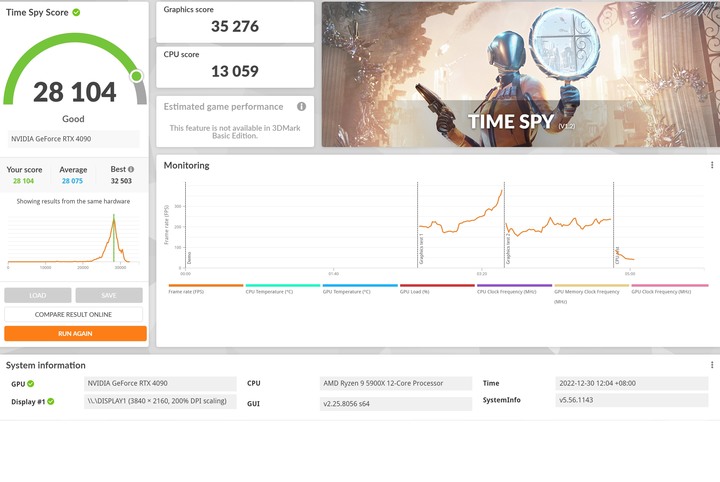Click the Average score value 28 075
The image size is (720, 482).
click(73, 181)
